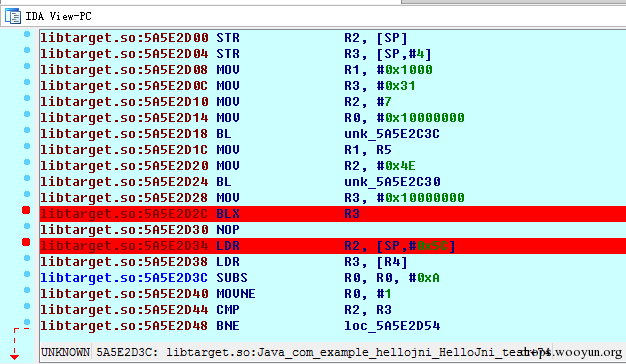This screenshot has width=626, height=364.
Task: Toggle breakpoint dot at address 5A5E2D00
Action: pos(27,34)
